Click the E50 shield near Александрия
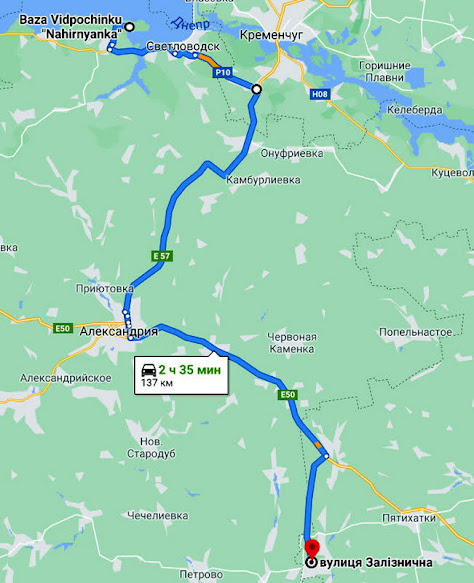This screenshot has width=474, height=583. pos(62,328)
